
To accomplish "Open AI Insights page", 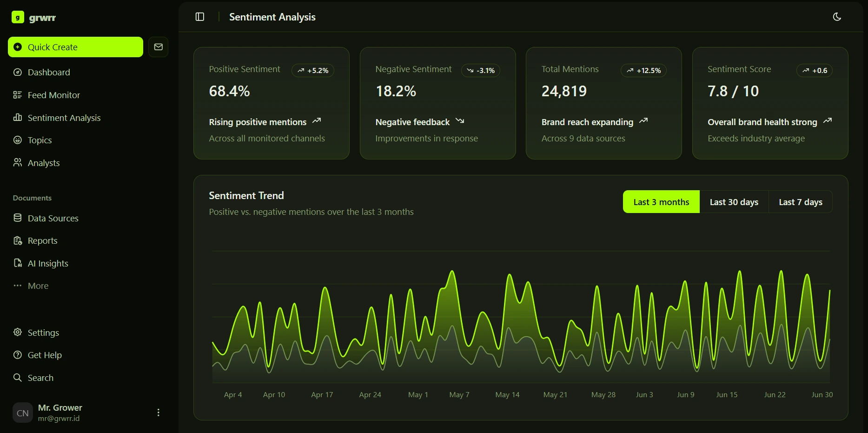I will (x=47, y=263).
